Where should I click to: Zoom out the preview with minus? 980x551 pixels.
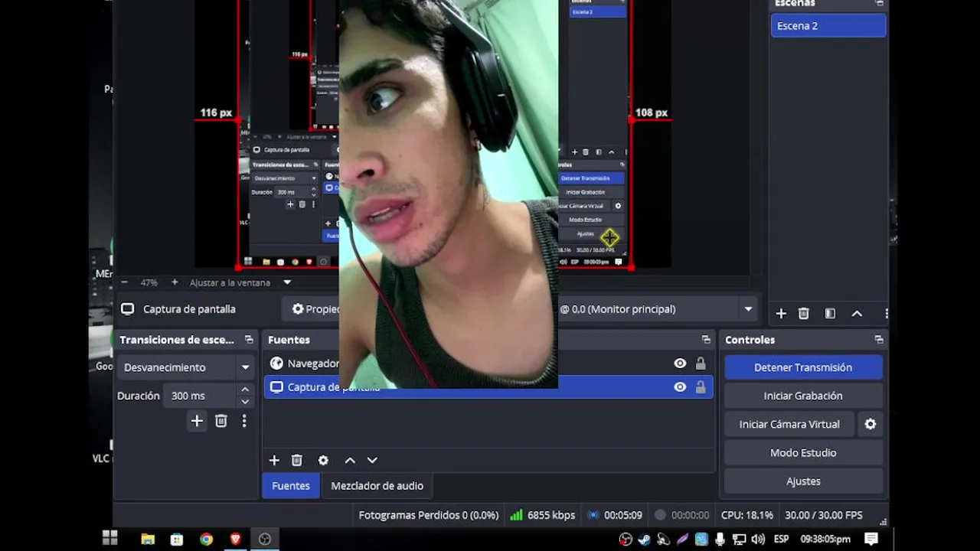[124, 282]
